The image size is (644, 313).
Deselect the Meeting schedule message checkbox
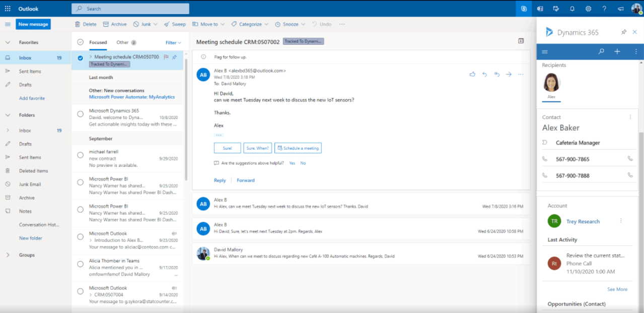80,57
